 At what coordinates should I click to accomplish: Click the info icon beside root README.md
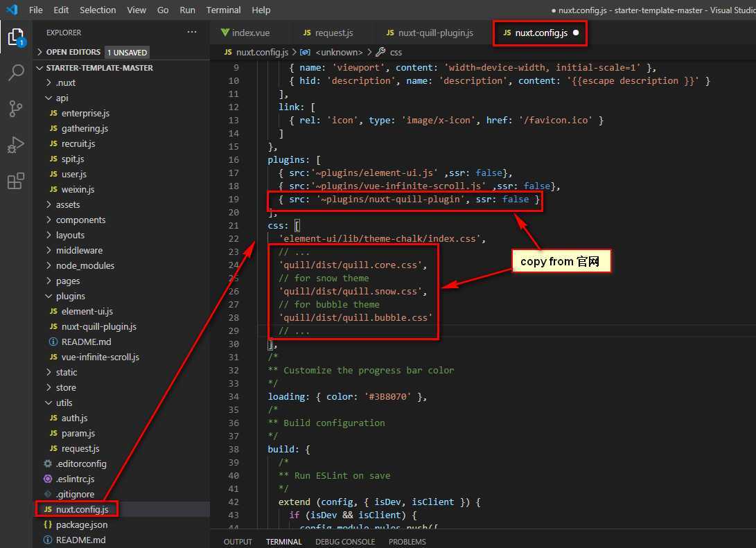pos(48,540)
